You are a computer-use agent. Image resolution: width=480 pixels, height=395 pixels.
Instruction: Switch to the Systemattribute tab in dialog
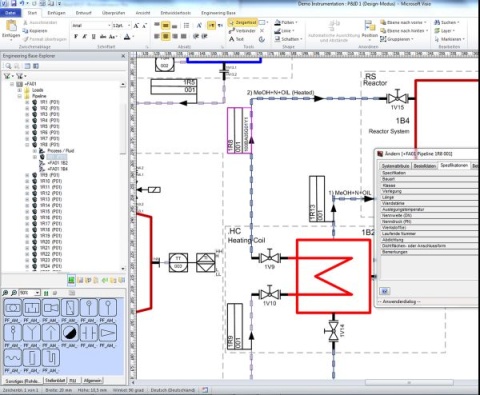(x=396, y=166)
